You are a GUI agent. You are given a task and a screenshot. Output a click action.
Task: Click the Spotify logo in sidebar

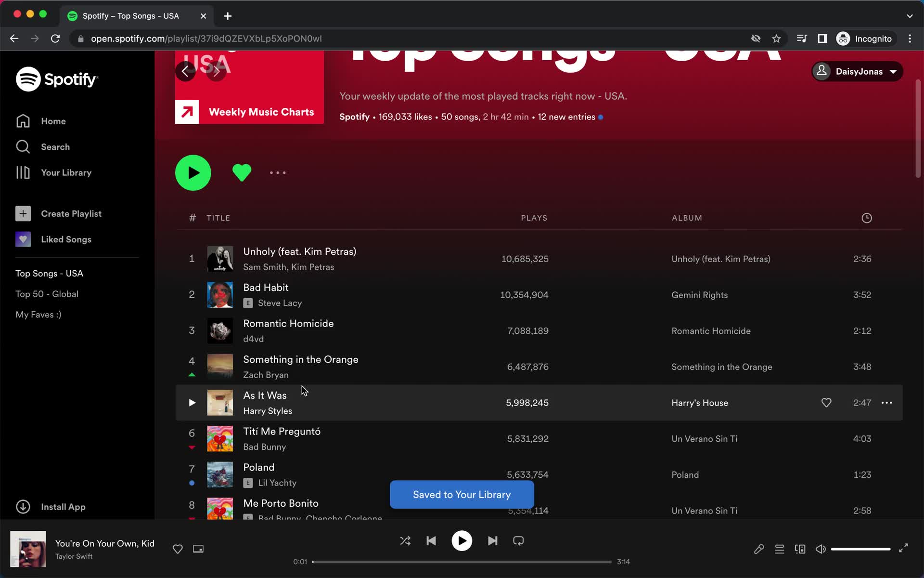pyautogui.click(x=57, y=79)
